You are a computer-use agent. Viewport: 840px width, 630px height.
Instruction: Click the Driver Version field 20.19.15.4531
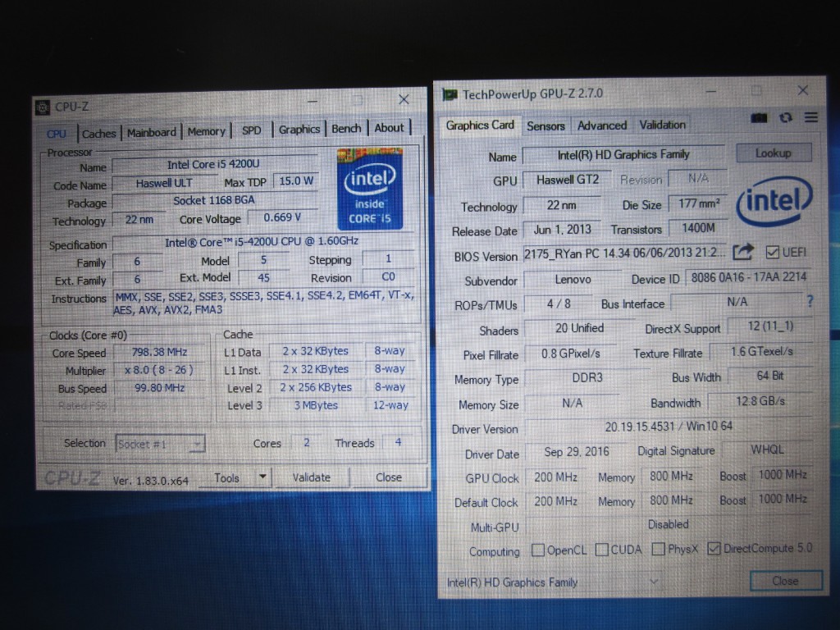coord(669,427)
